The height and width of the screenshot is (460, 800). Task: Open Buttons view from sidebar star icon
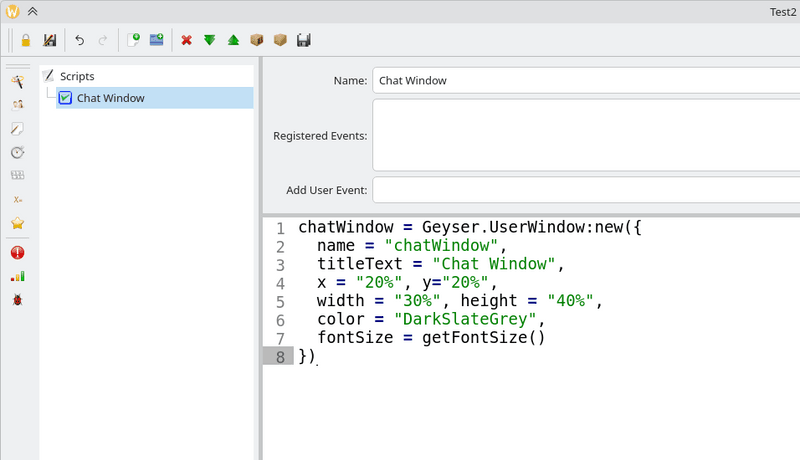pyautogui.click(x=18, y=223)
